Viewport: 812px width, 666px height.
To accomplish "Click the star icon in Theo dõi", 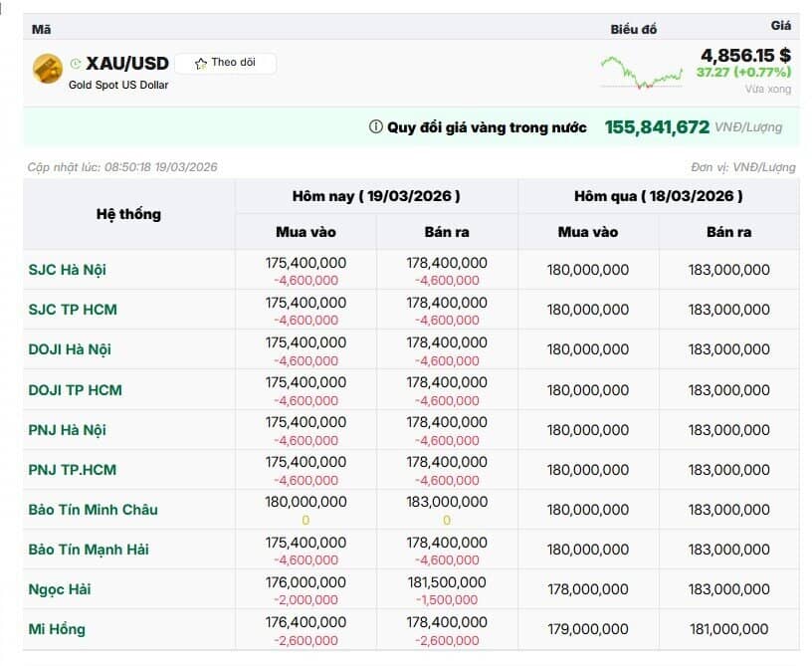I will click(x=200, y=64).
